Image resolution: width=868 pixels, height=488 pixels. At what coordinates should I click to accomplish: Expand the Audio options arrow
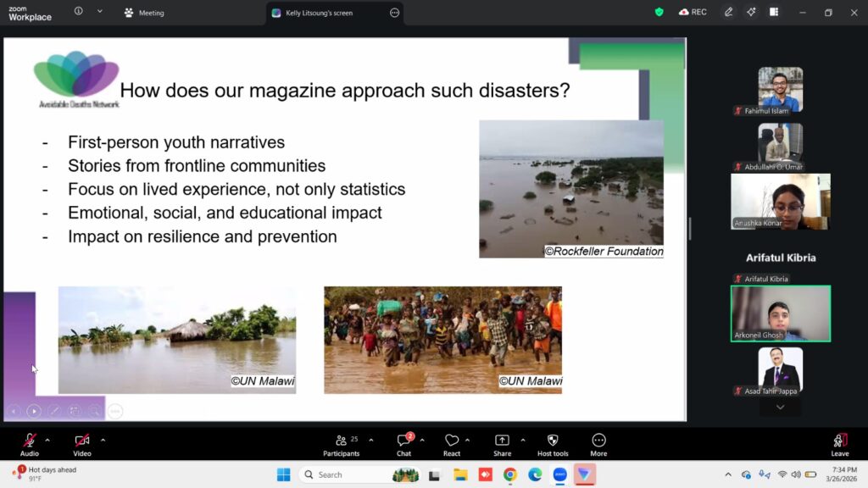[x=47, y=440]
